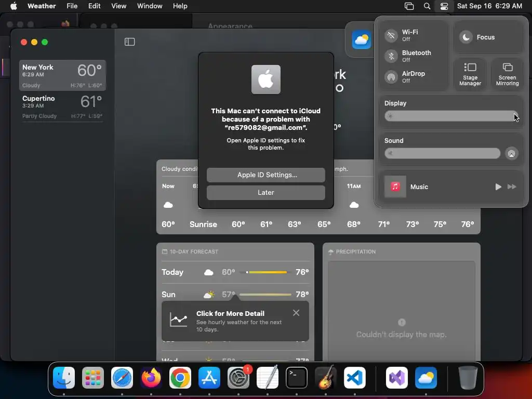Open Screen Mirroring tile
The image size is (532, 399).
[507, 74]
